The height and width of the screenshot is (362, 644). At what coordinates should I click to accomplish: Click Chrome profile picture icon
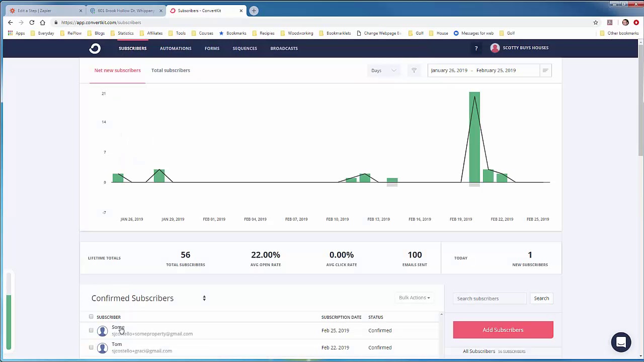coord(625,23)
